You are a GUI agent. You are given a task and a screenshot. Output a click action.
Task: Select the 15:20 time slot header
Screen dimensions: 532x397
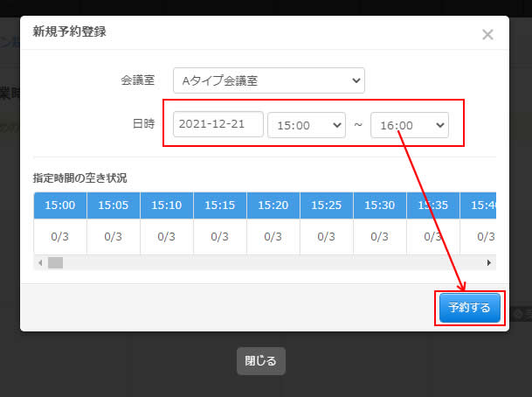pos(273,205)
